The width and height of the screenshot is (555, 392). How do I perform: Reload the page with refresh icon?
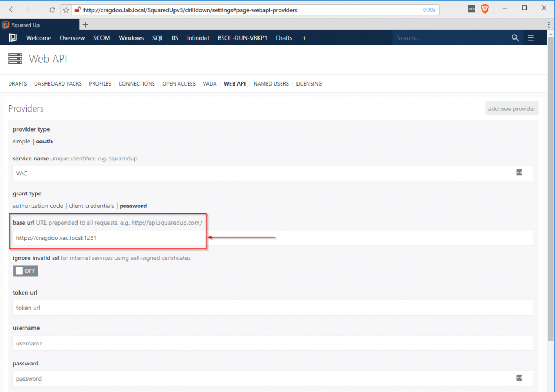click(52, 10)
